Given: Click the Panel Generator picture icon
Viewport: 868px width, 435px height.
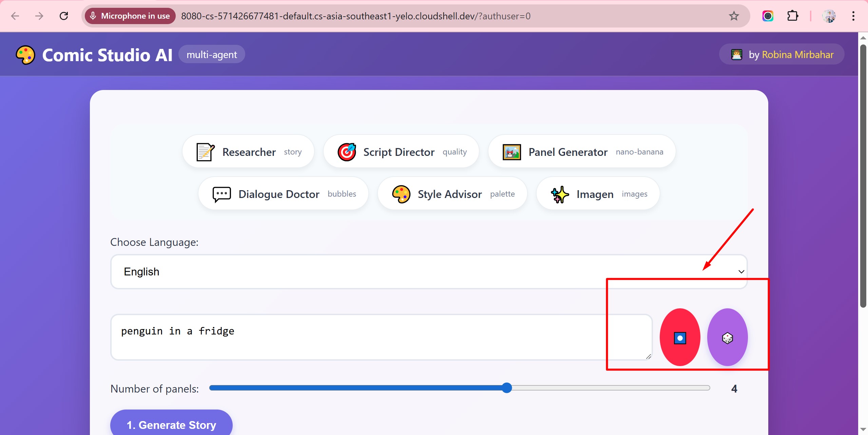Looking at the screenshot, I should tap(512, 152).
